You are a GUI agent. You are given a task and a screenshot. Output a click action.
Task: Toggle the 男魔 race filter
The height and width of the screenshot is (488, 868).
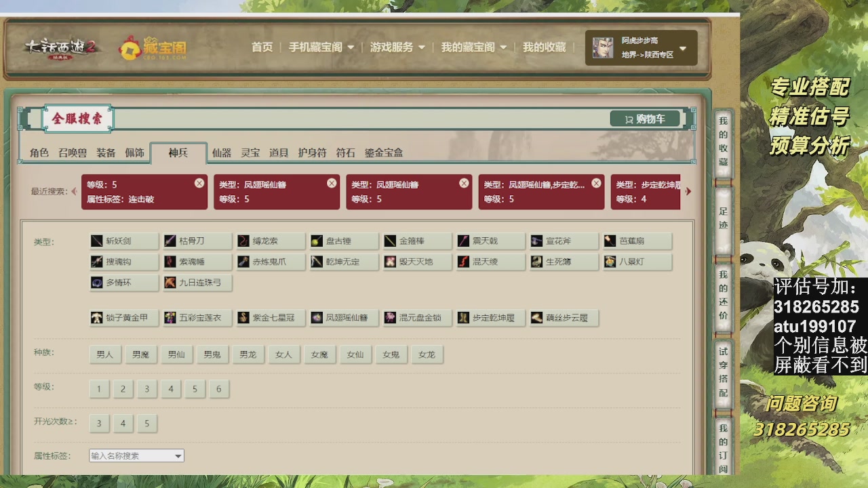pos(140,354)
